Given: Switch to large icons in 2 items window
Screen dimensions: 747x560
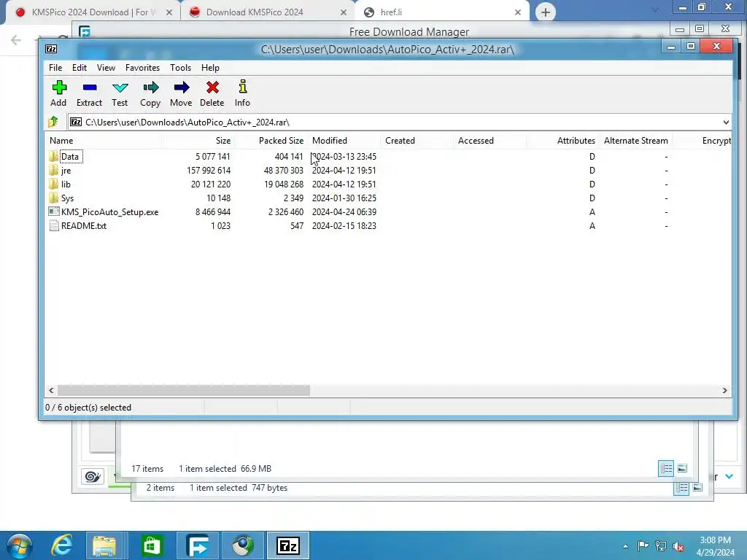Looking at the screenshot, I should (x=697, y=487).
